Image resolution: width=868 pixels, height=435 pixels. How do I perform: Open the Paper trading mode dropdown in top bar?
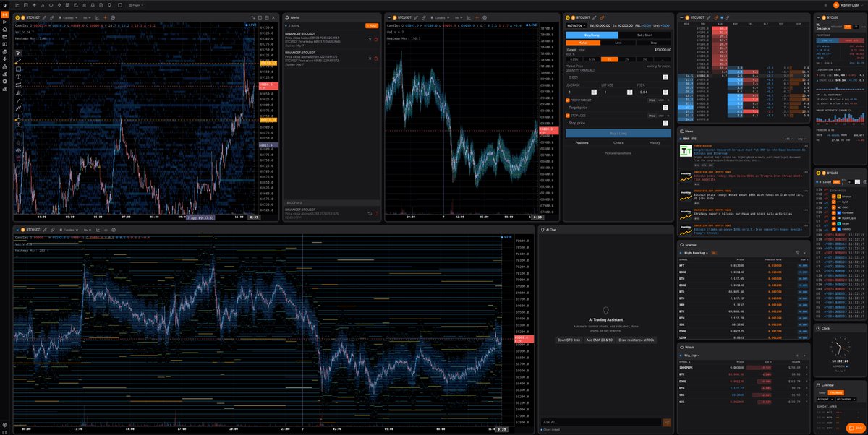point(136,5)
